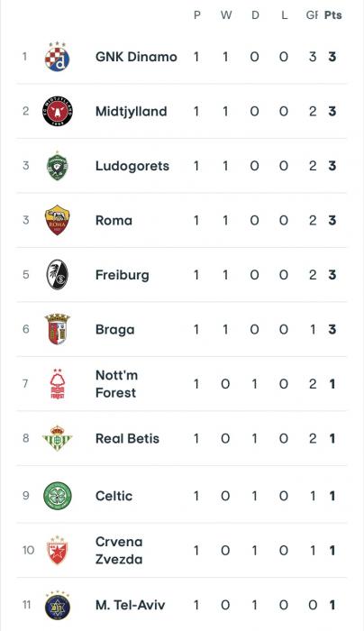Select the Real Betis crest
The width and height of the screenshot is (364, 631).
point(57,438)
